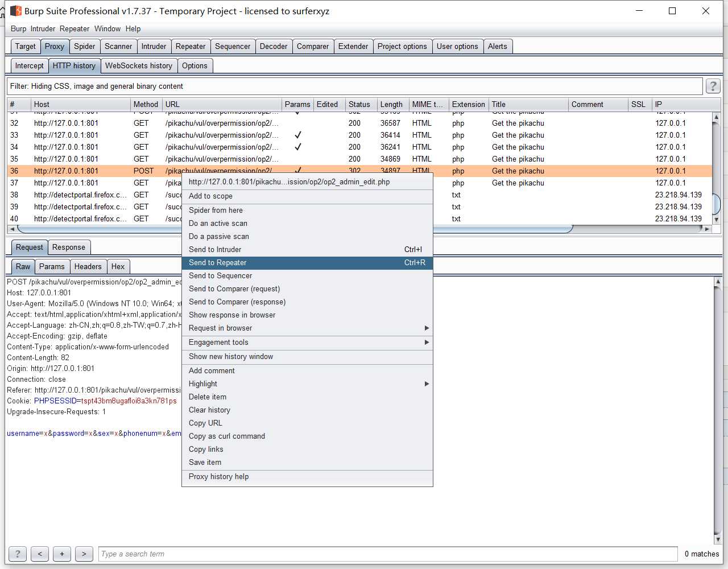Open the WebSockets history sub-tab
The image size is (728, 569).
(139, 65)
